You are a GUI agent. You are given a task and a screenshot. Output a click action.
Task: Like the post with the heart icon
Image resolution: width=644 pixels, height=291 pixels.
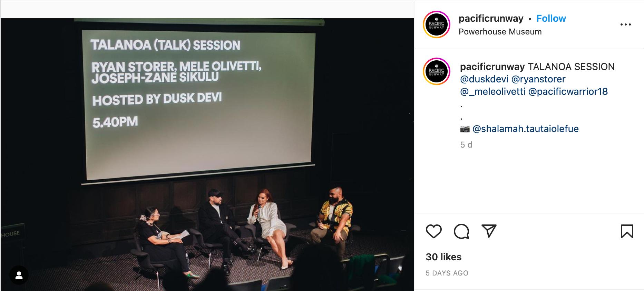[433, 231]
